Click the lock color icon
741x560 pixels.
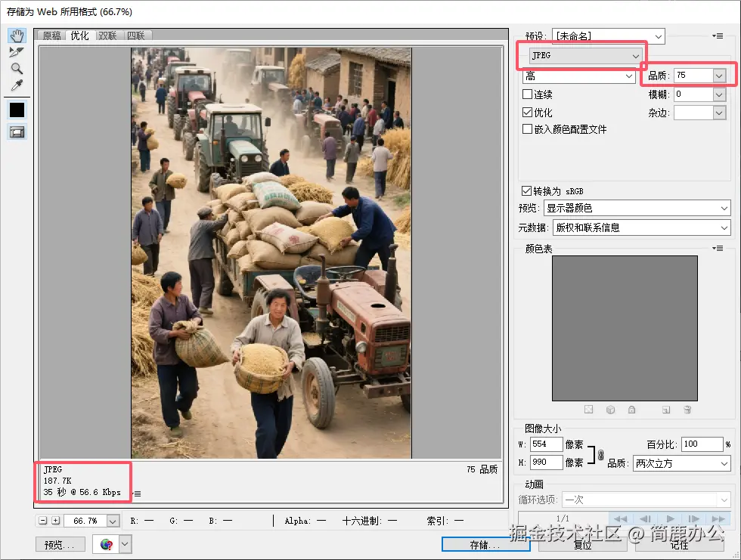tap(632, 410)
